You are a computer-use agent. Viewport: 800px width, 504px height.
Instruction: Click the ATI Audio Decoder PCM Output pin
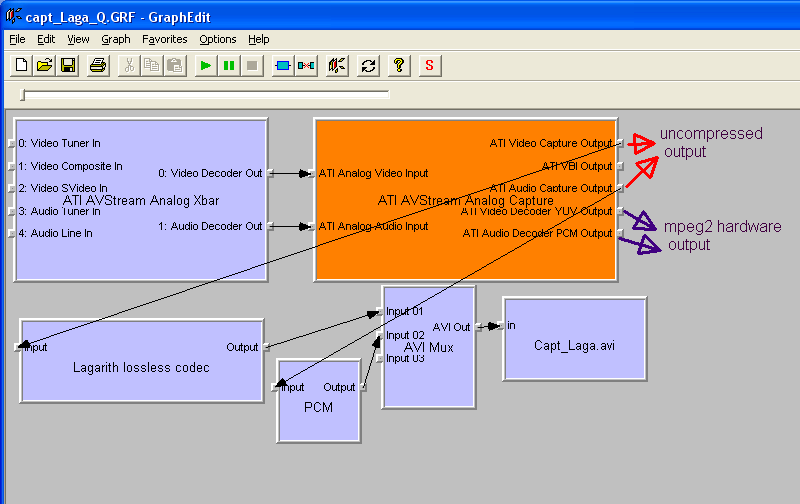tap(620, 233)
